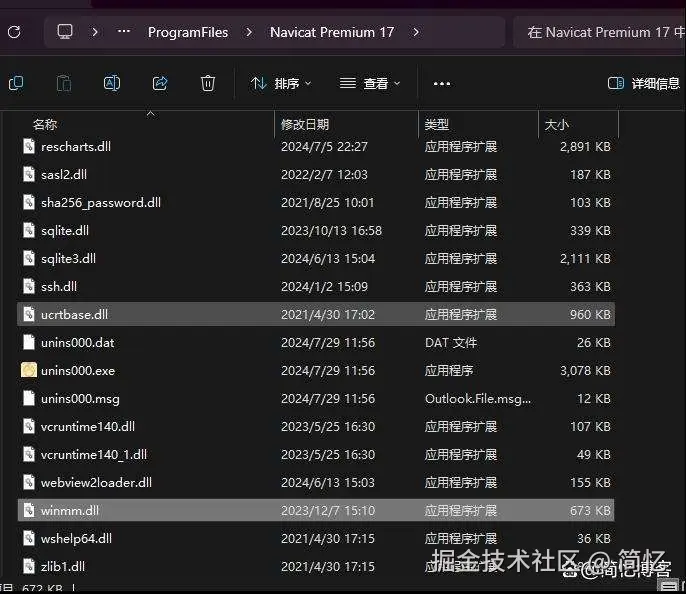Image resolution: width=686 pixels, height=594 pixels.
Task: Toggle the 详细信息 details pane
Action: click(x=644, y=83)
